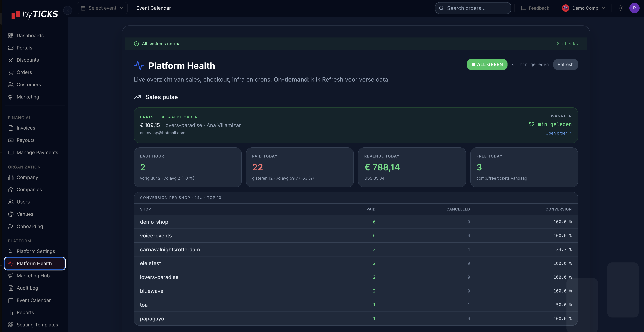This screenshot has width=644, height=332.
Task: Click the Payouts banknote icon
Action: coord(11,140)
